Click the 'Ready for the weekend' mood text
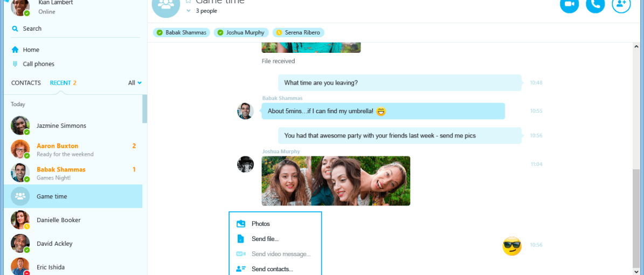Image resolution: width=644 pixels, height=275 pixels. pos(65,155)
